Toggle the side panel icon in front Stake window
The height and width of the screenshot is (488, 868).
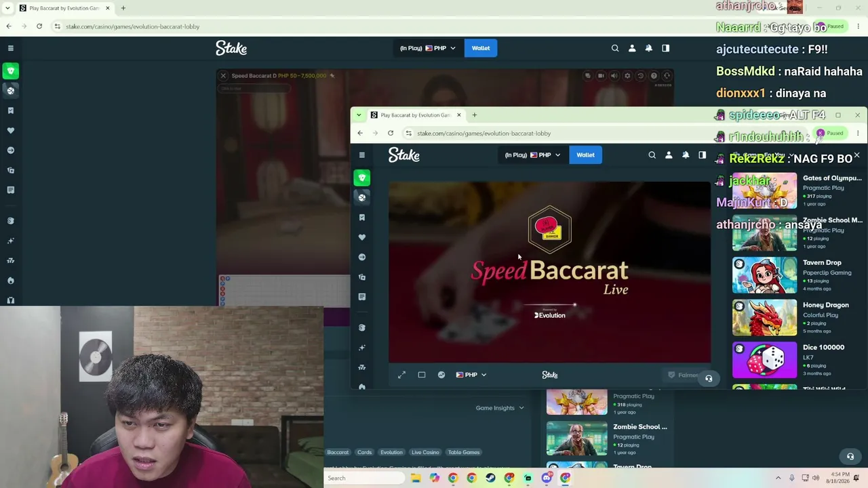(x=703, y=155)
